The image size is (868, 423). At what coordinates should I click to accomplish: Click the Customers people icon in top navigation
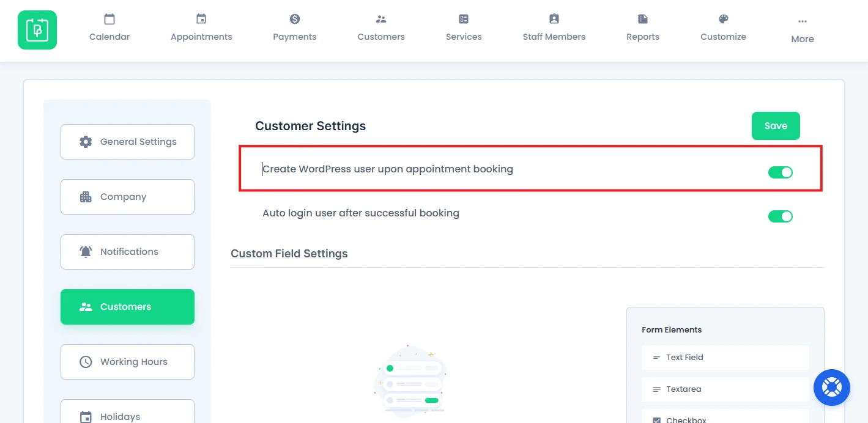[381, 19]
